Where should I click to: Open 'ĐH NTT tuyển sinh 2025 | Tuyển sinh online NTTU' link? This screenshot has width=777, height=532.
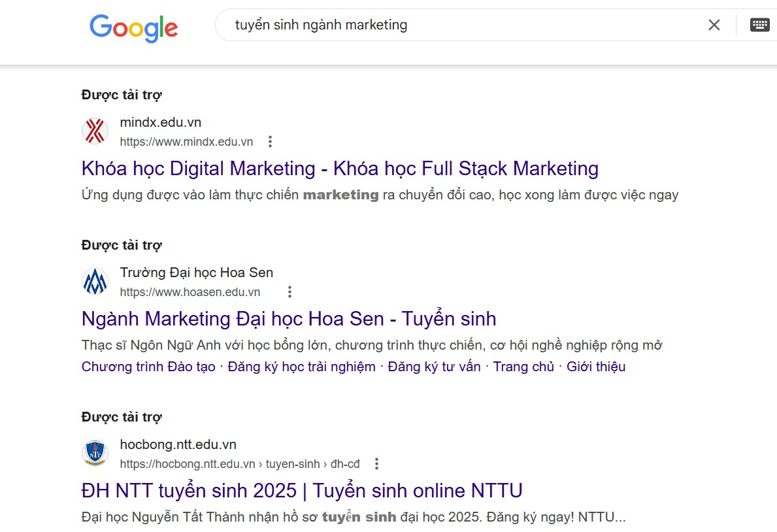302,491
